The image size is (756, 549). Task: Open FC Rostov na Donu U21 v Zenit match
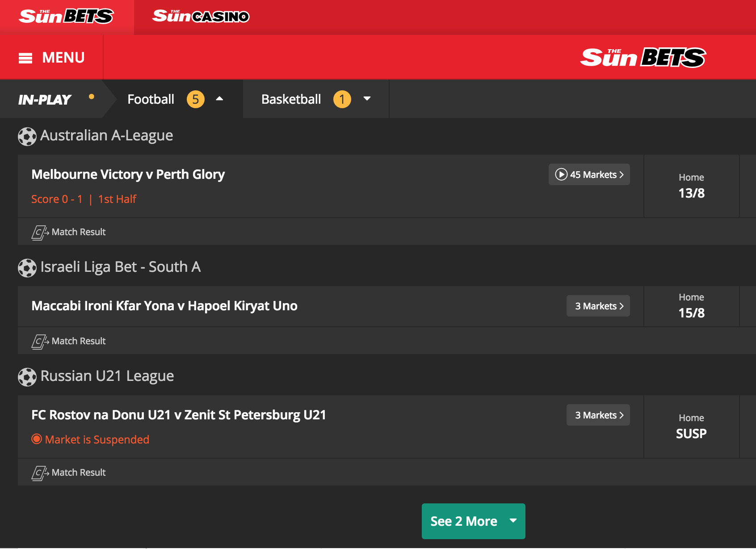coord(179,415)
